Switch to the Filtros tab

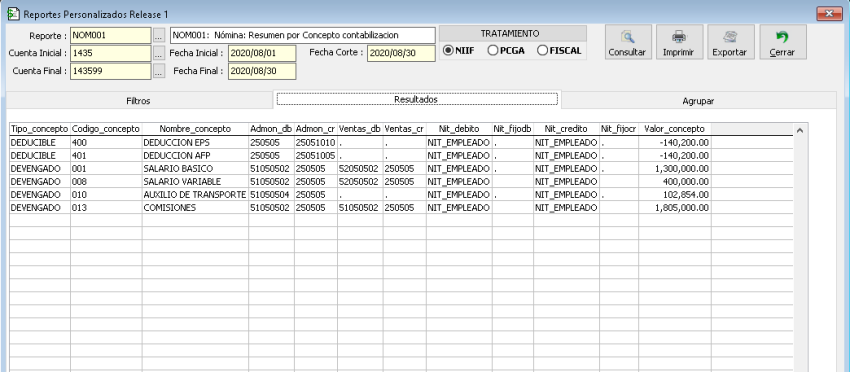138,101
